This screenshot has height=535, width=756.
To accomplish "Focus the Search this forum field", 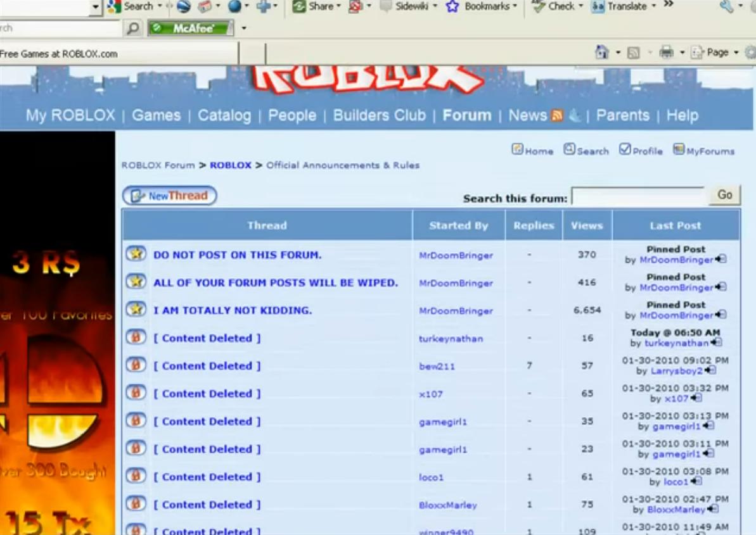I will pyautogui.click(x=639, y=196).
